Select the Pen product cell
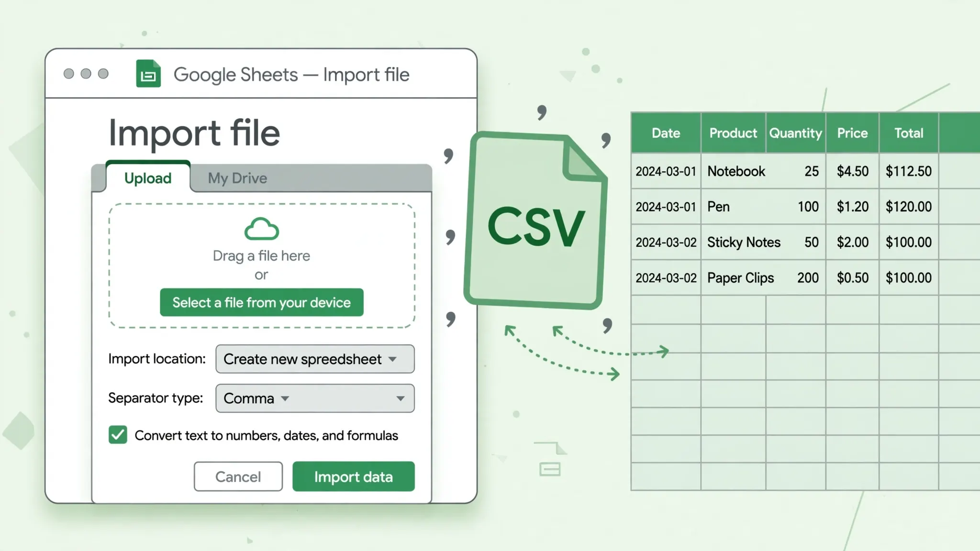This screenshot has width=980, height=551. point(733,207)
